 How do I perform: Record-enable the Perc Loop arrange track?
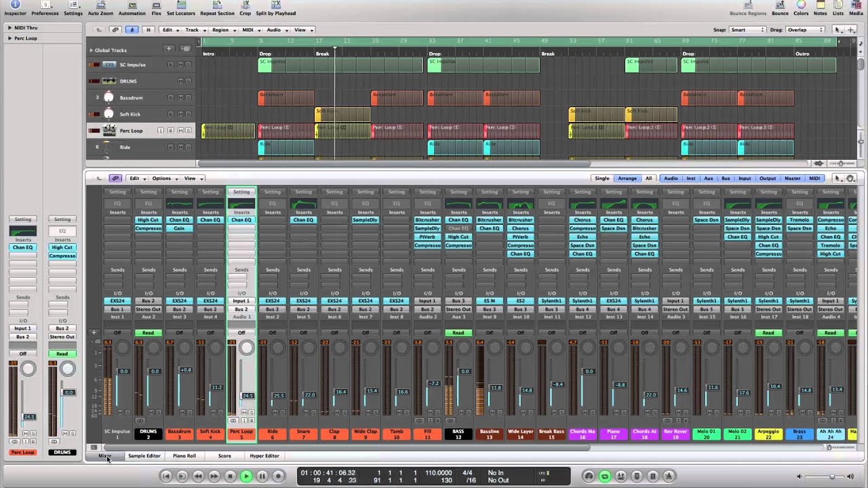(x=170, y=131)
